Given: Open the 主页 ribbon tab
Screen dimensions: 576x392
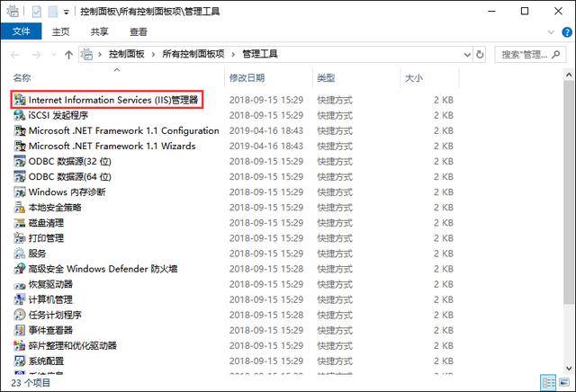Looking at the screenshot, I should [x=60, y=32].
